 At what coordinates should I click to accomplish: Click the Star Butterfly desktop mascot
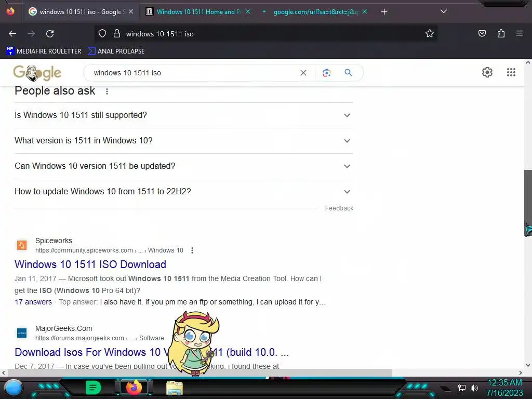[194, 343]
